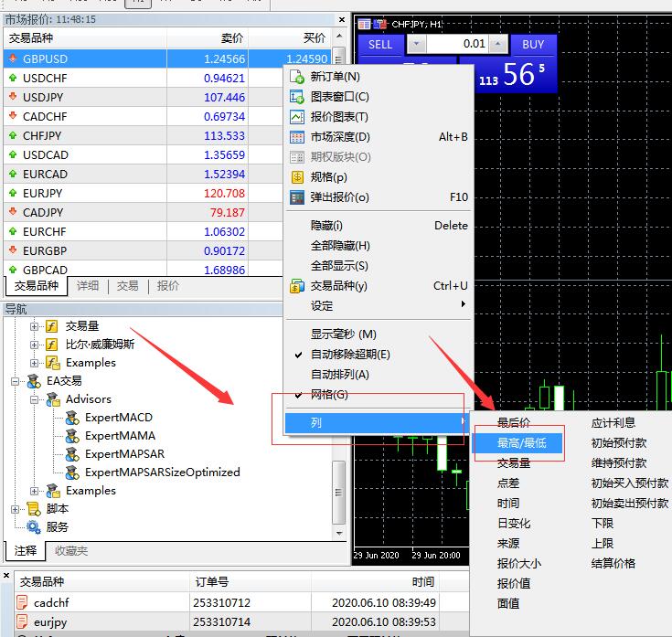The width and height of the screenshot is (672, 637).
Task: Click the 交易量 indicator folder icon
Action: 52,326
